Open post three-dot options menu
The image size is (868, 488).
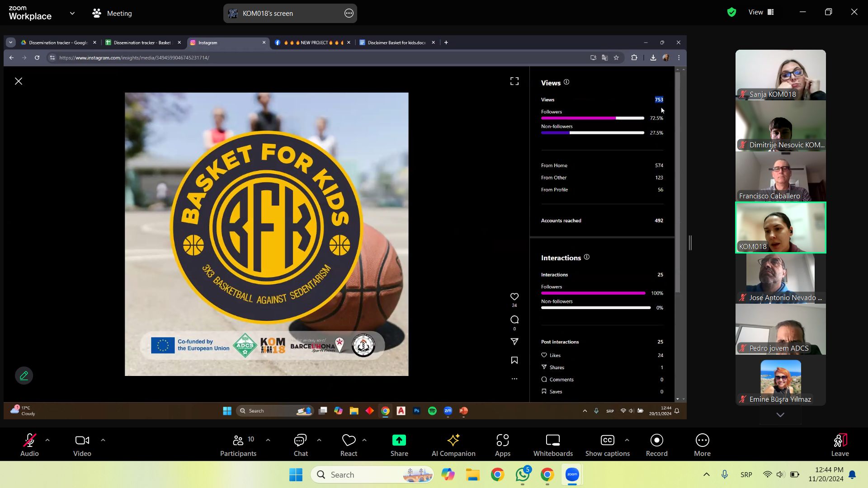514,379
